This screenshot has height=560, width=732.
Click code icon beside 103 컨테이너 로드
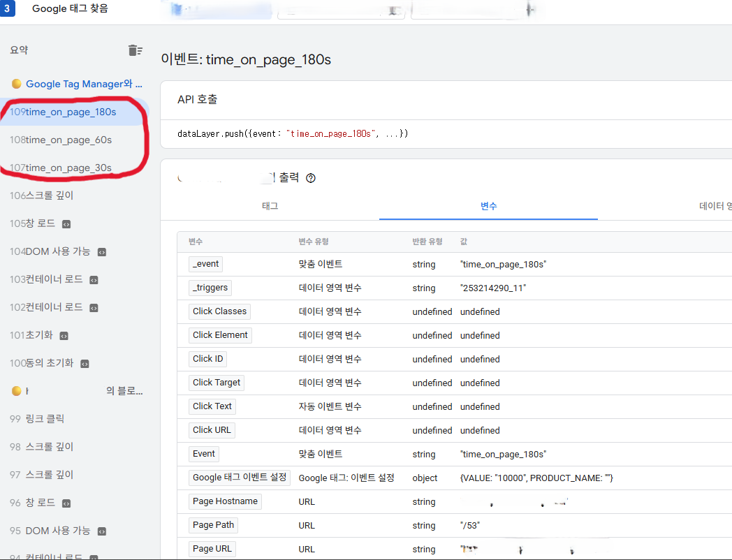[x=94, y=280]
